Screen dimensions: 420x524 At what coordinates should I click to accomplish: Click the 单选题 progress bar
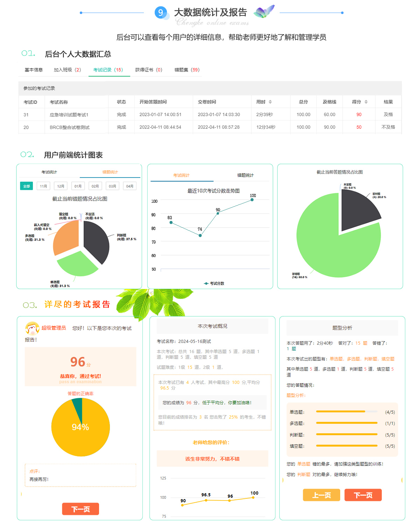point(346,412)
